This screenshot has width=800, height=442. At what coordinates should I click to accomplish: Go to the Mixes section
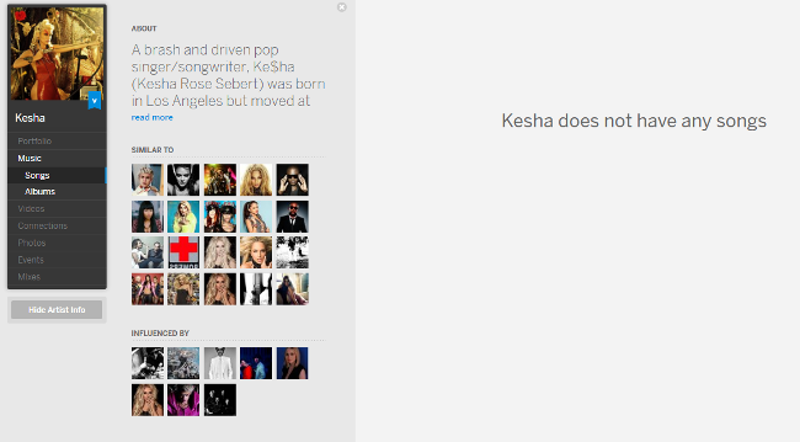[x=29, y=276]
